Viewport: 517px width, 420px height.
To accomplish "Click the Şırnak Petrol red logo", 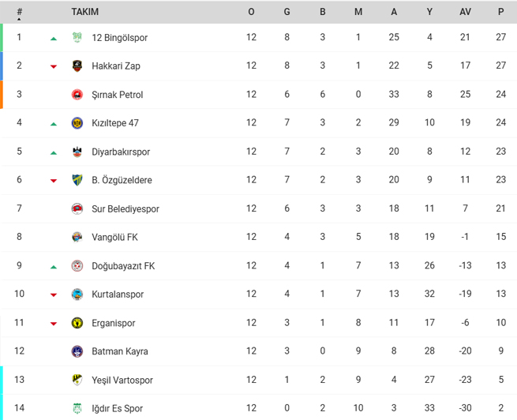I will point(77,95).
